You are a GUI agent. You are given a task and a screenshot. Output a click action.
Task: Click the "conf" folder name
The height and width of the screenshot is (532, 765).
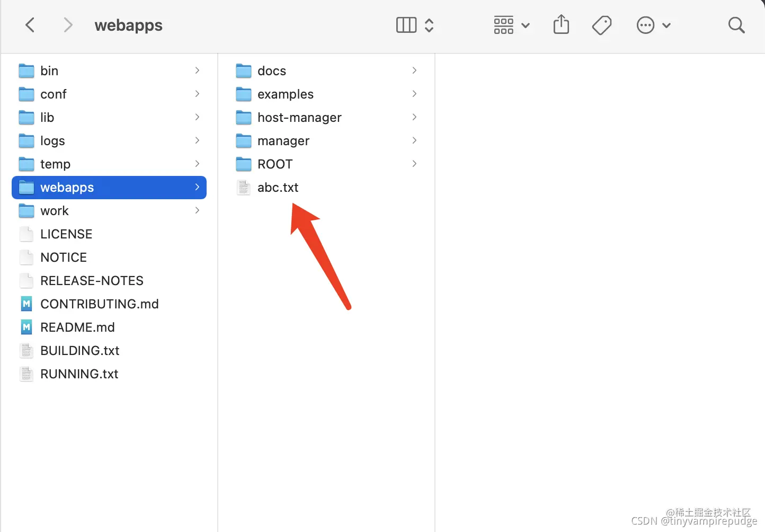click(54, 94)
